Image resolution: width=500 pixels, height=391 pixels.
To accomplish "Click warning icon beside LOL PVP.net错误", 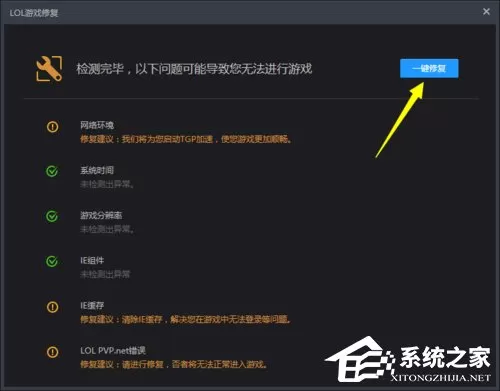I will tap(52, 352).
